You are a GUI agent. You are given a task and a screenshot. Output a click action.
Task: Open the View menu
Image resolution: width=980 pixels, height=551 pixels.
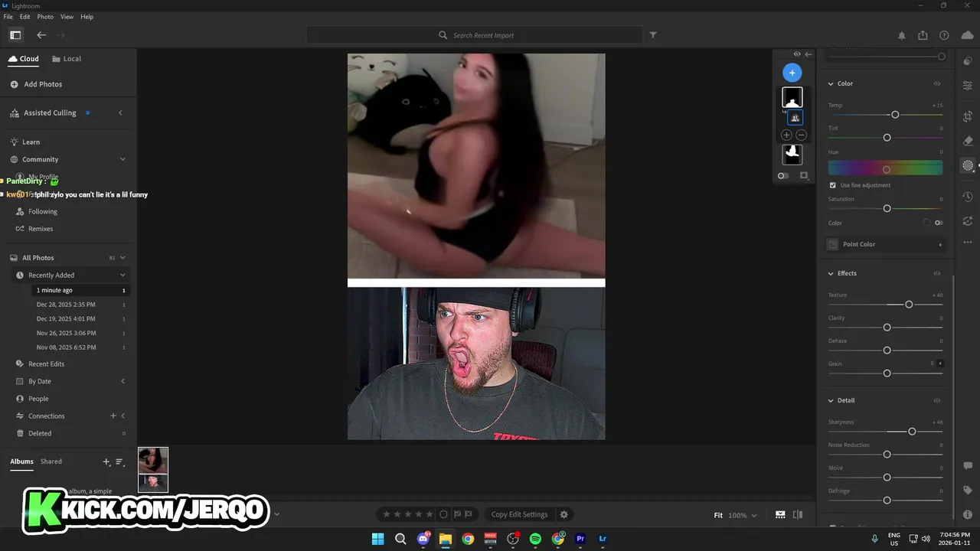[x=67, y=17]
